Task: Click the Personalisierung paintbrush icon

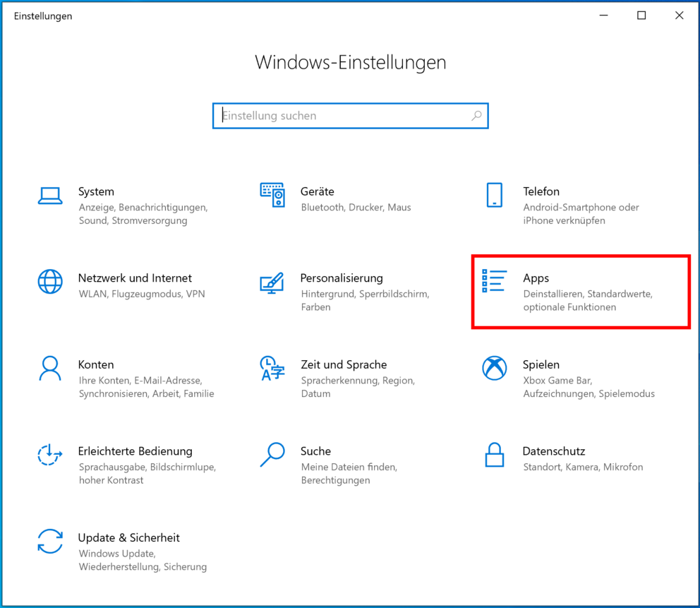Action: (272, 282)
